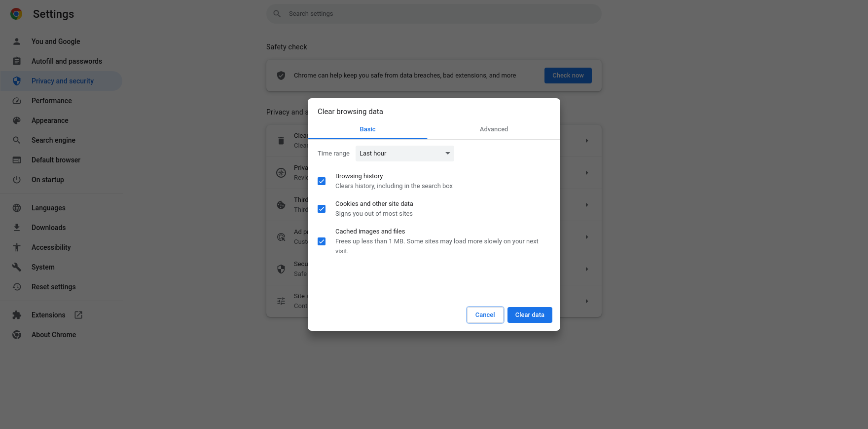This screenshot has height=429, width=868.
Task: Click the Accessibility person icon
Action: click(17, 247)
